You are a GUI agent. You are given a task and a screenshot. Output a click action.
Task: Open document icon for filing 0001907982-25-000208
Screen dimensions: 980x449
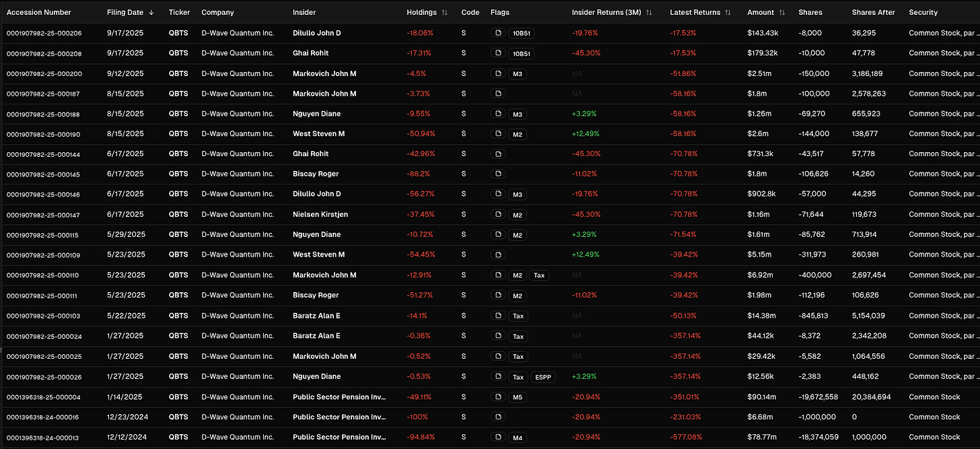[498, 53]
